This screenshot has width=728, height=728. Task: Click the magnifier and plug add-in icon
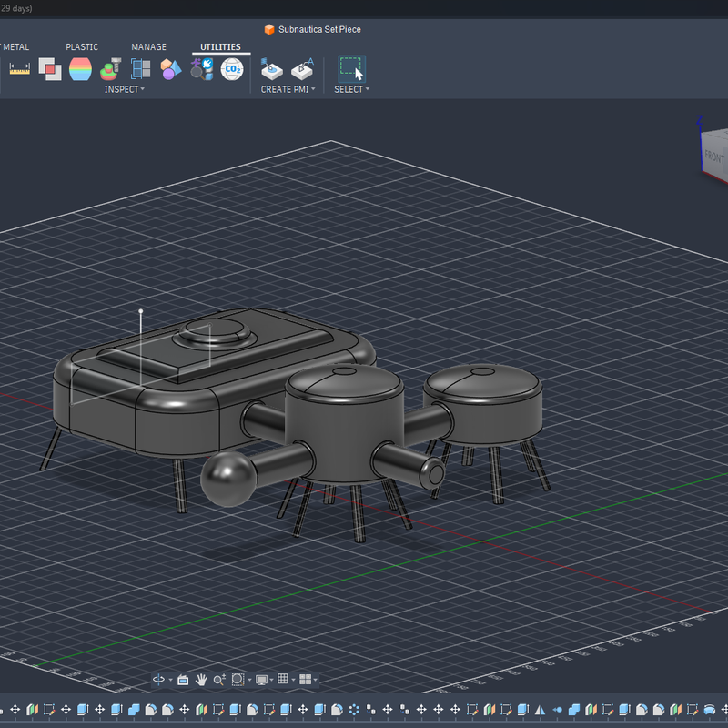pos(202,69)
